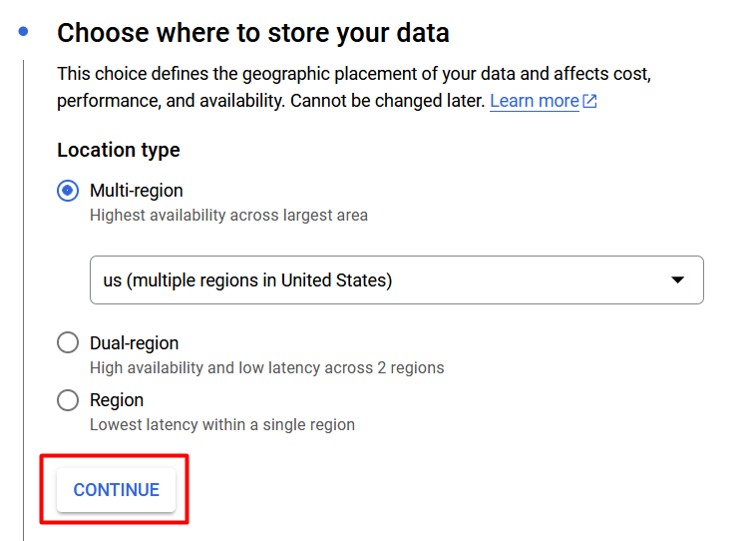Click the Location type section heading
This screenshot has height=541, width=756.
pyautogui.click(x=119, y=150)
